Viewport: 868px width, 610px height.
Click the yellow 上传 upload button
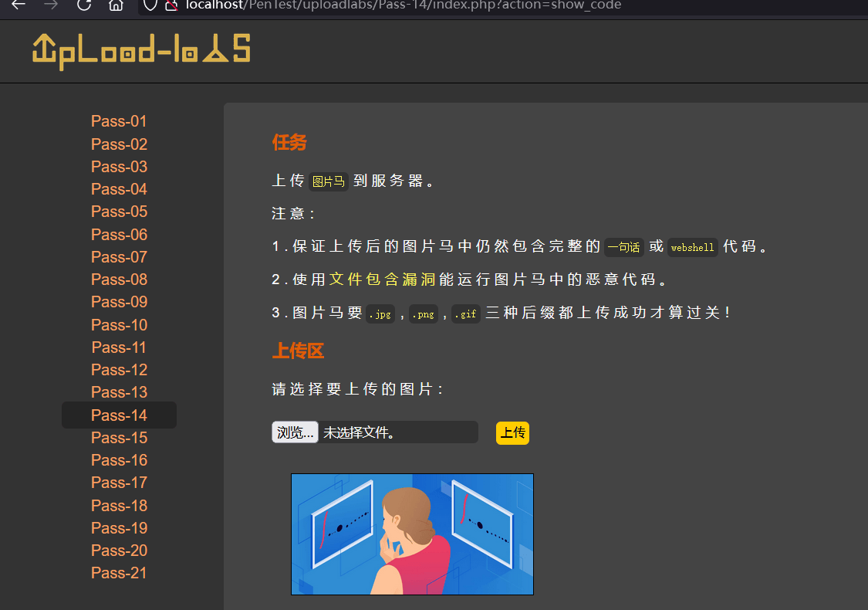(512, 432)
